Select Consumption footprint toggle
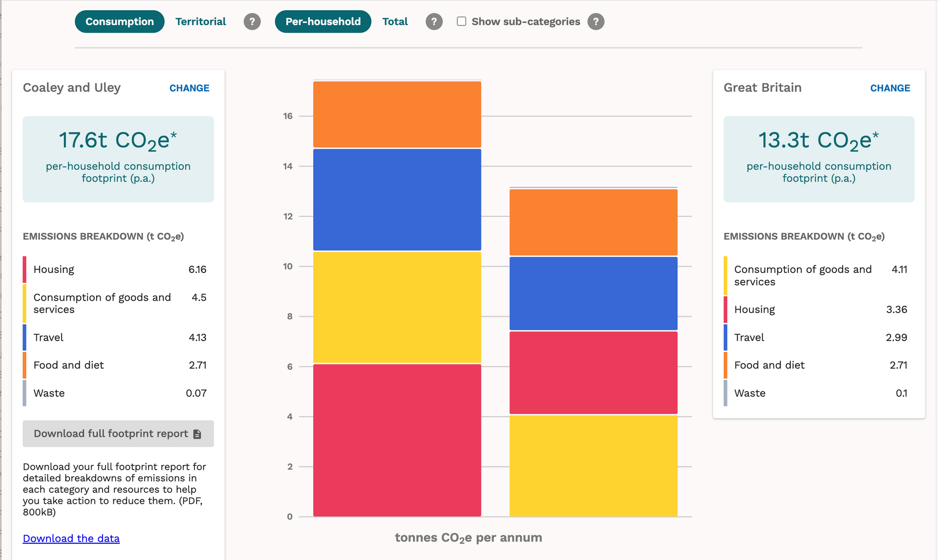The image size is (938, 560). [119, 21]
